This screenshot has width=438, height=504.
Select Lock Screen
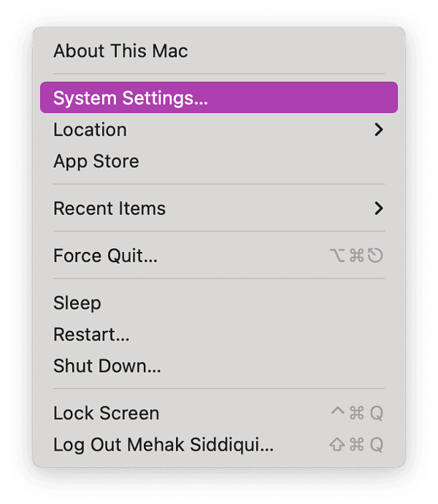(106, 413)
